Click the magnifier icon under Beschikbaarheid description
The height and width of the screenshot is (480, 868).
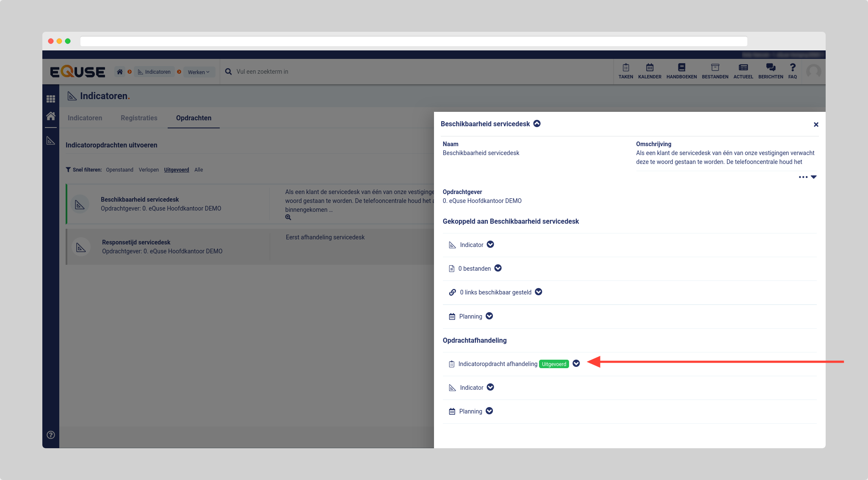point(288,217)
